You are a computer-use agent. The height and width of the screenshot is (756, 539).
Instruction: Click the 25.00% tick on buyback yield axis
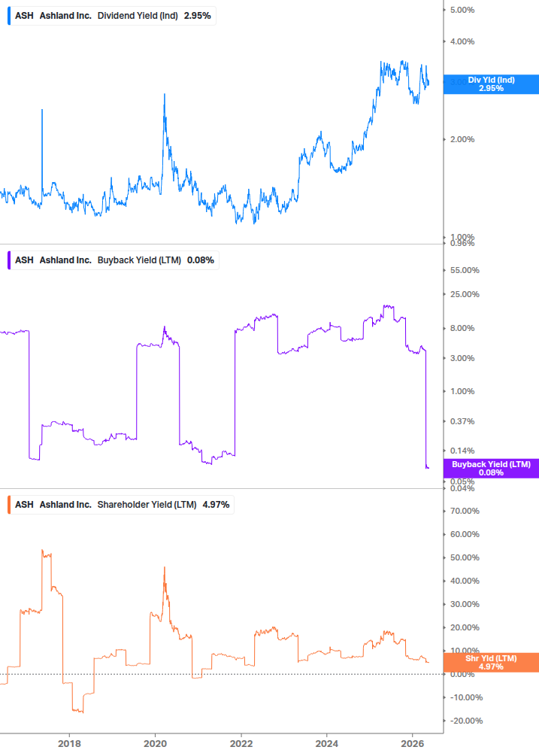pos(465,295)
